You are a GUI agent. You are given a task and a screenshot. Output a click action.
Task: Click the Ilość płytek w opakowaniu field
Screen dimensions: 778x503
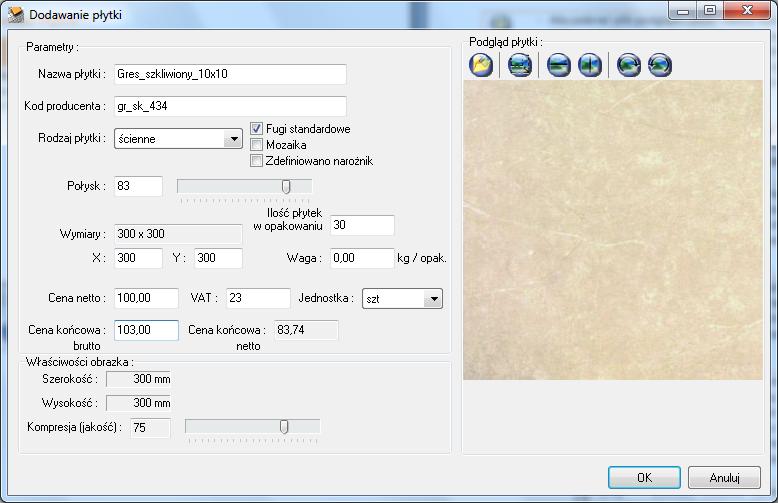point(362,225)
